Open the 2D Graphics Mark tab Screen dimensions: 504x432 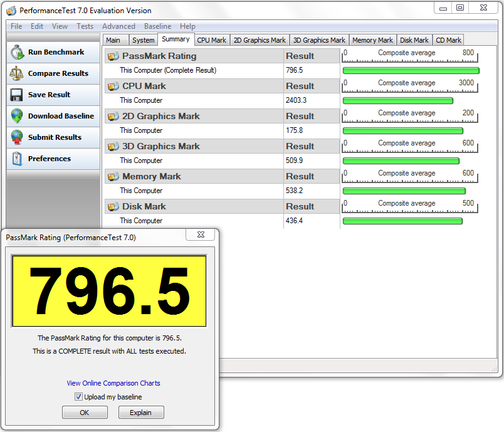tap(260, 40)
